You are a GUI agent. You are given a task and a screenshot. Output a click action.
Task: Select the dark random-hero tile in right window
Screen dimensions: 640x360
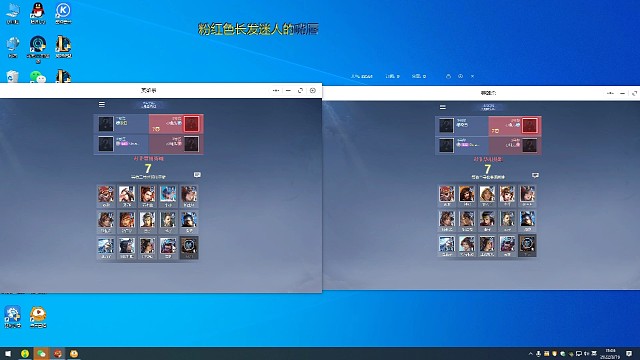[x=527, y=246]
